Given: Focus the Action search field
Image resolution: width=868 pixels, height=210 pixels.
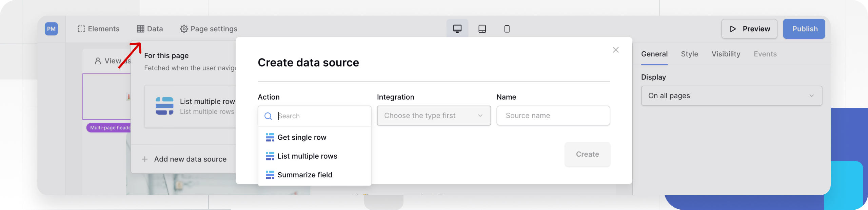Looking at the screenshot, I should pyautogui.click(x=314, y=116).
